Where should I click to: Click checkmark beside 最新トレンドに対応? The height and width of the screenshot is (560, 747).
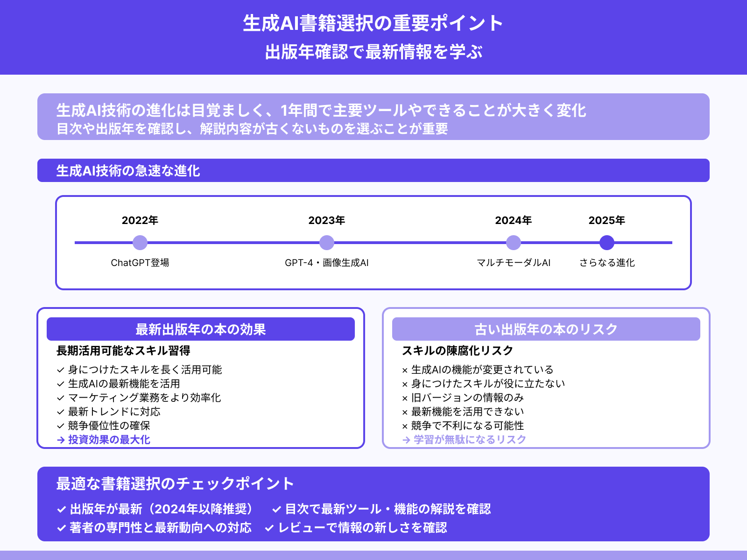(60, 412)
